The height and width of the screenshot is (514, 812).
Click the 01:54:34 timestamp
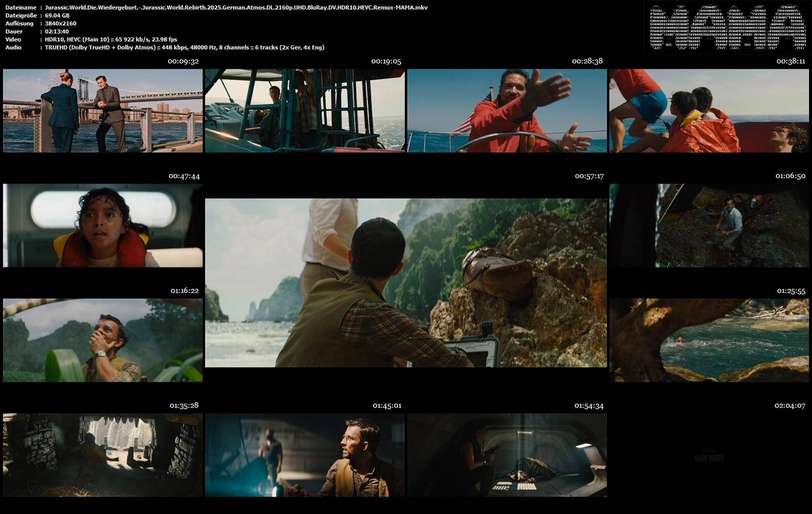click(589, 405)
